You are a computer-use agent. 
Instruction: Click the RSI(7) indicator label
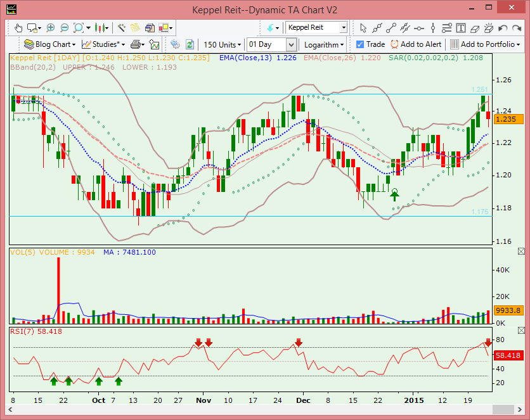(22, 331)
